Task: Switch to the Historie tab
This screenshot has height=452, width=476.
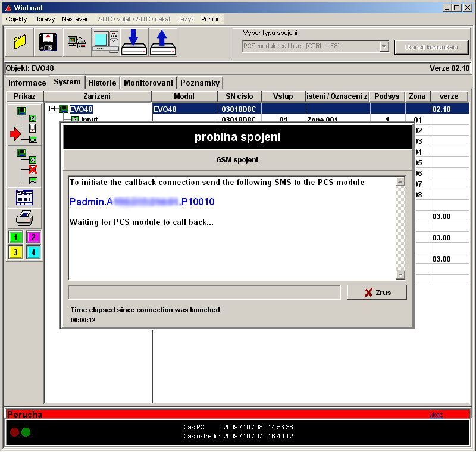Action: pyautogui.click(x=102, y=83)
